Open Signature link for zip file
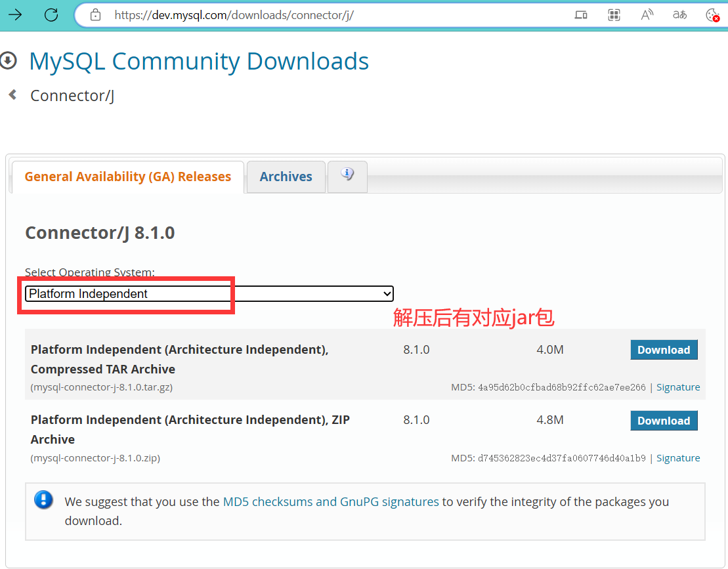Viewport: 728px width, 569px height. click(x=678, y=458)
